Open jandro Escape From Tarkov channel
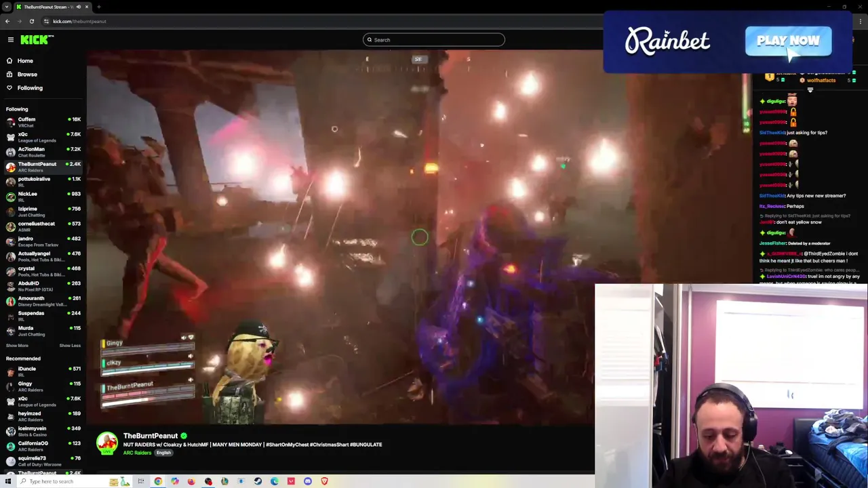868x488 pixels. pos(43,241)
